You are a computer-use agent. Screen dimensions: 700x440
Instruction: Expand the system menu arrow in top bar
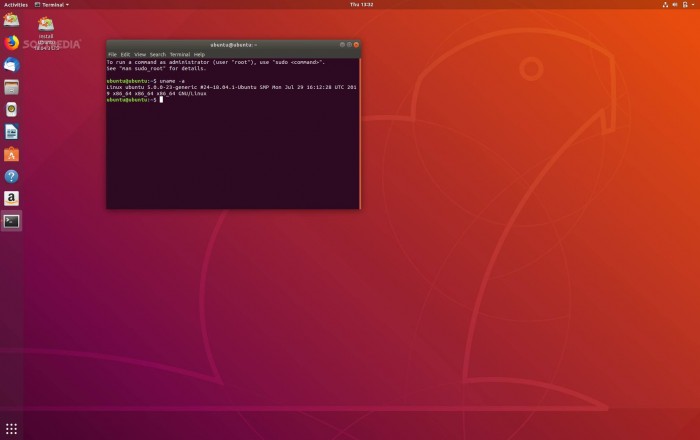click(x=693, y=5)
